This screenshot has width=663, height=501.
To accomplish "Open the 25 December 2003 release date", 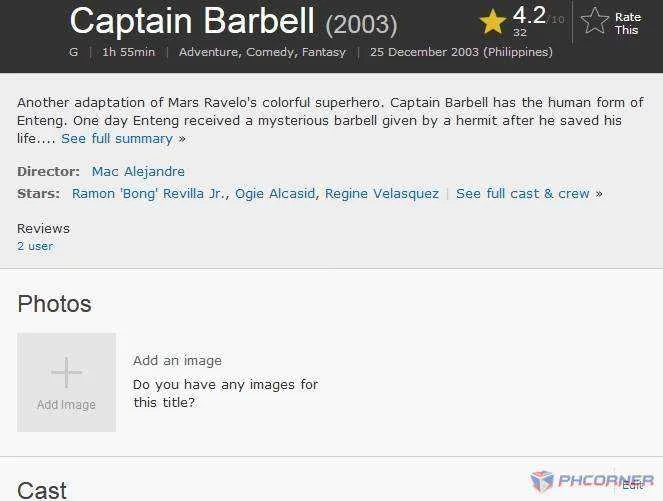I will [461, 52].
